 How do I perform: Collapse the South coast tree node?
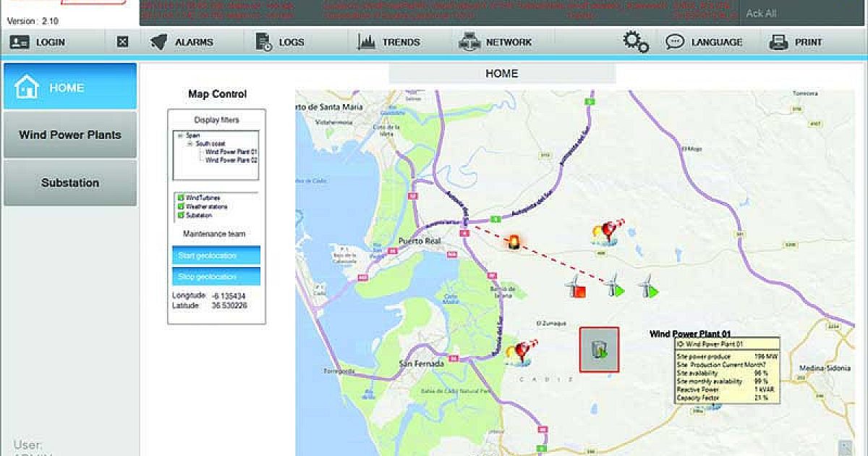click(x=190, y=143)
